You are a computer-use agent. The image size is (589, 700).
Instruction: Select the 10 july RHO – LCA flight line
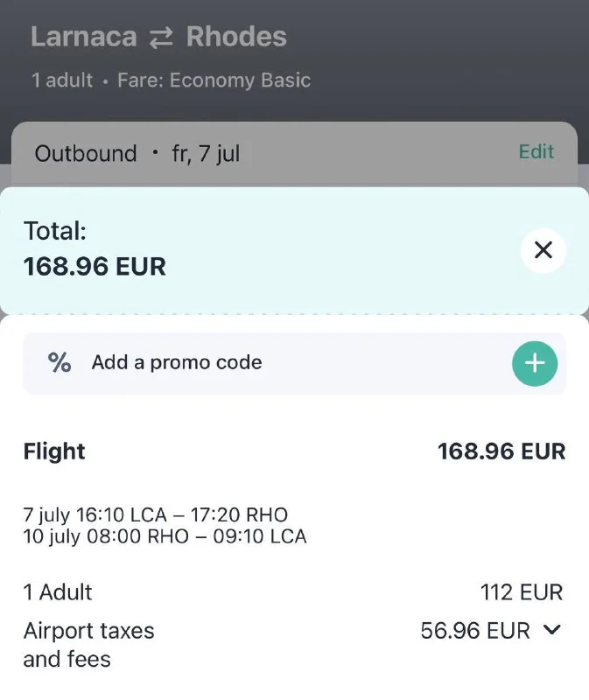[165, 535]
